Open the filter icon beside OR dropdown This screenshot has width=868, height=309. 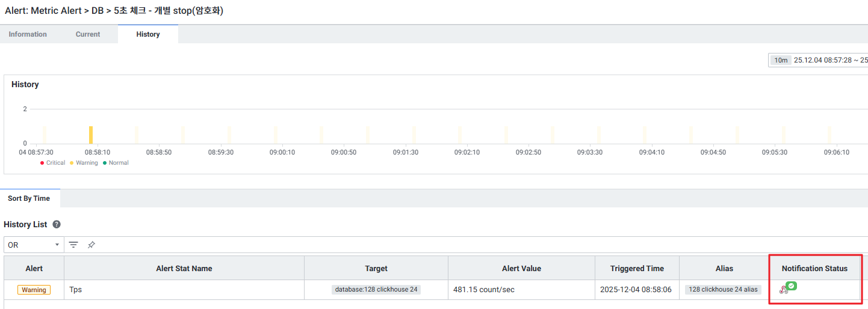[x=73, y=245]
